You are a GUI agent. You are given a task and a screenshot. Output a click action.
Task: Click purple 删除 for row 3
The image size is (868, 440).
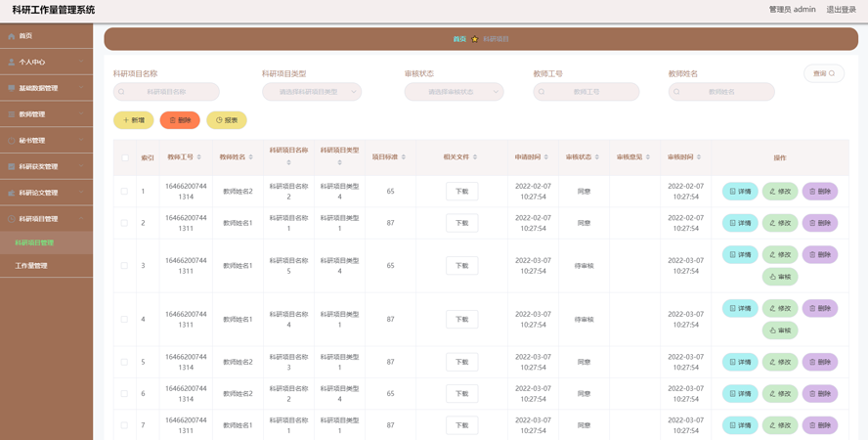click(x=820, y=254)
